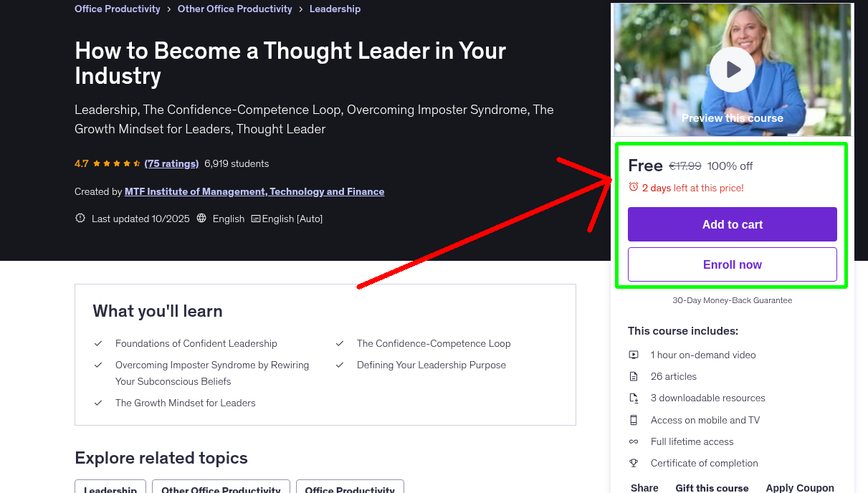Click the on-demand video icon
The height and width of the screenshot is (493, 868).
(634, 355)
